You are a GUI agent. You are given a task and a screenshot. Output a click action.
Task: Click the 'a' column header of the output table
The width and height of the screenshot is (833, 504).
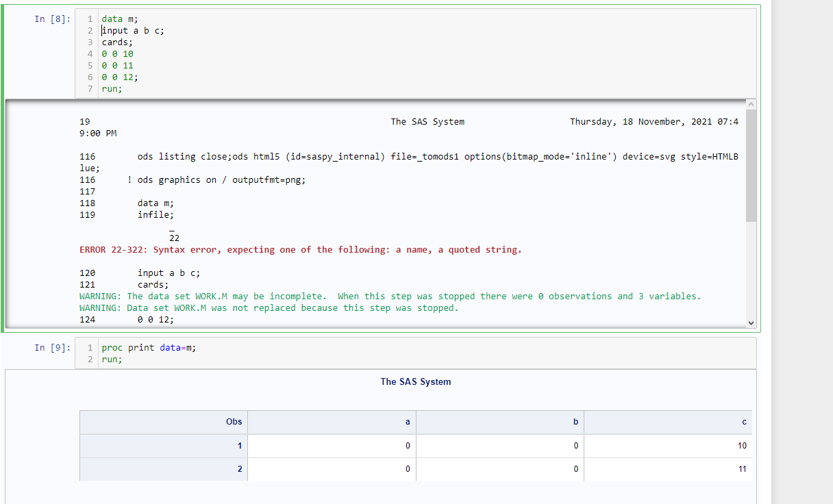406,422
